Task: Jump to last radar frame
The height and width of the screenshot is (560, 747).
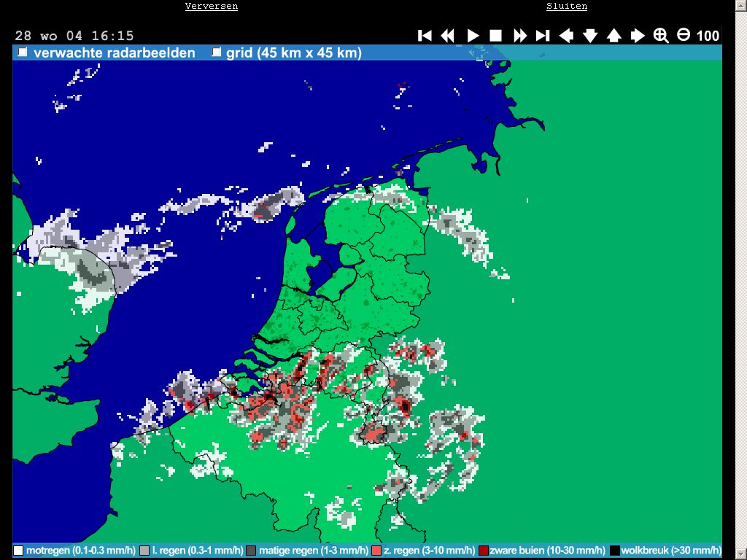Action: click(543, 36)
